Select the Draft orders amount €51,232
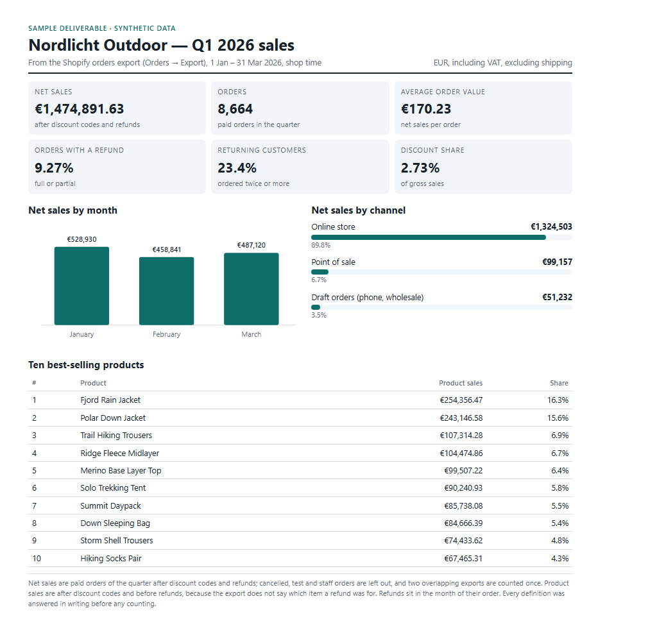Image resolution: width=657 pixels, height=644 pixels. tap(558, 297)
